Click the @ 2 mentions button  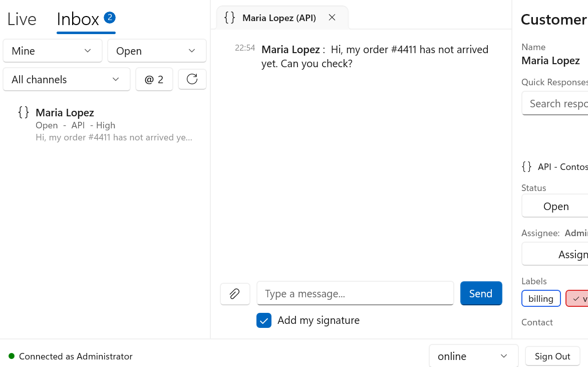click(154, 79)
